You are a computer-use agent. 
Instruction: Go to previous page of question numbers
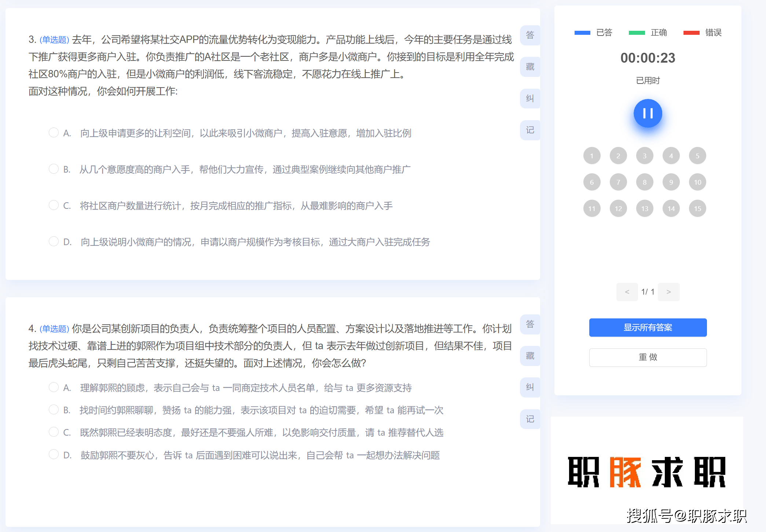[x=627, y=292]
